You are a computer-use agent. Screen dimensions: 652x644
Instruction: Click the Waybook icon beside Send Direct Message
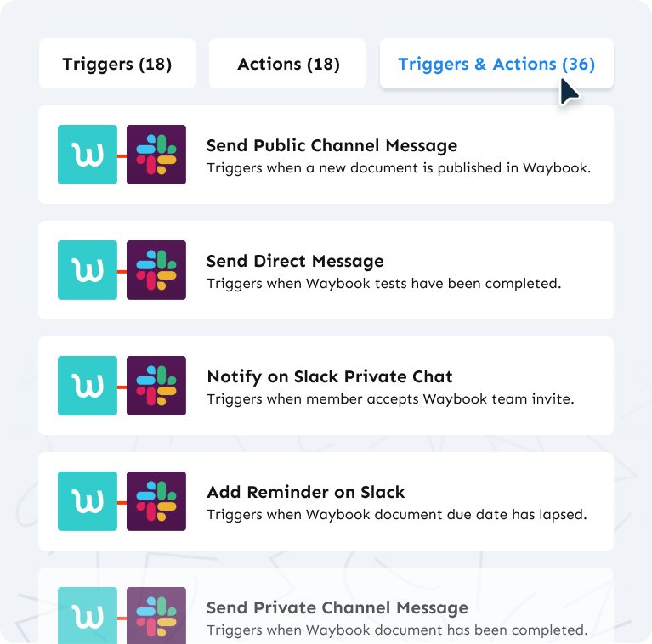(88, 270)
